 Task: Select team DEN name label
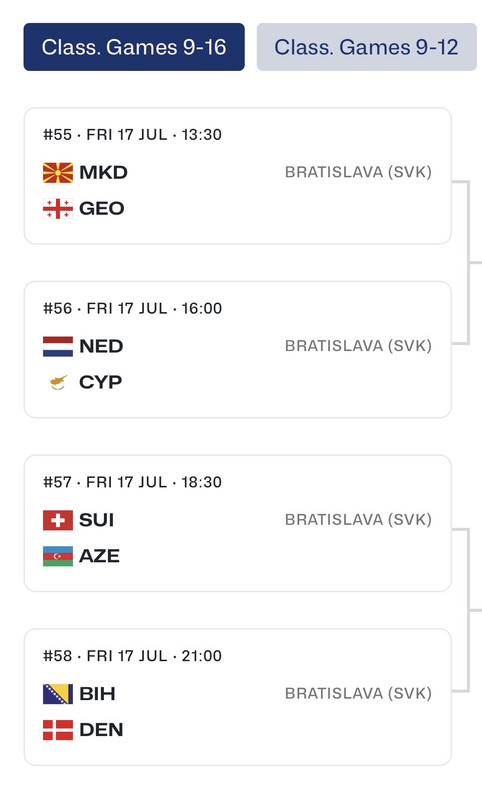pyautogui.click(x=101, y=730)
